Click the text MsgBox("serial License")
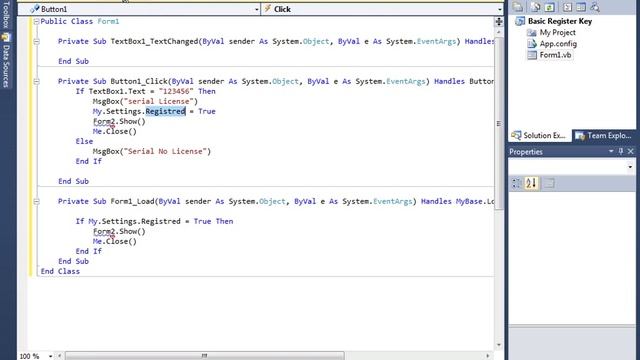640x360 pixels. tap(145, 101)
